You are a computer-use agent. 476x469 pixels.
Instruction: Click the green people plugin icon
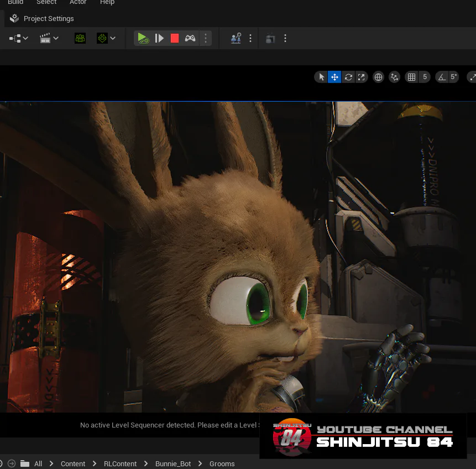(x=80, y=38)
